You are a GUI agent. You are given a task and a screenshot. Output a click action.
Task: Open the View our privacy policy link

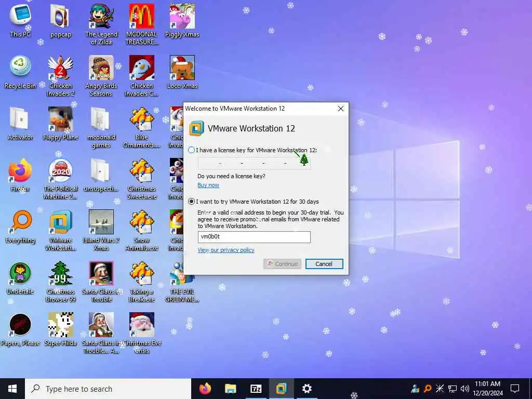point(226,250)
